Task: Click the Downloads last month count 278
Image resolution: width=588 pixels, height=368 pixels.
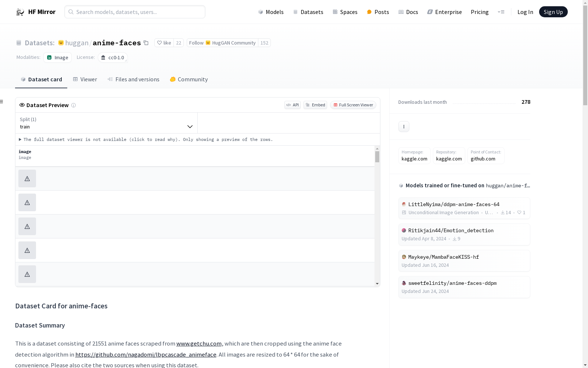Action: [526, 102]
